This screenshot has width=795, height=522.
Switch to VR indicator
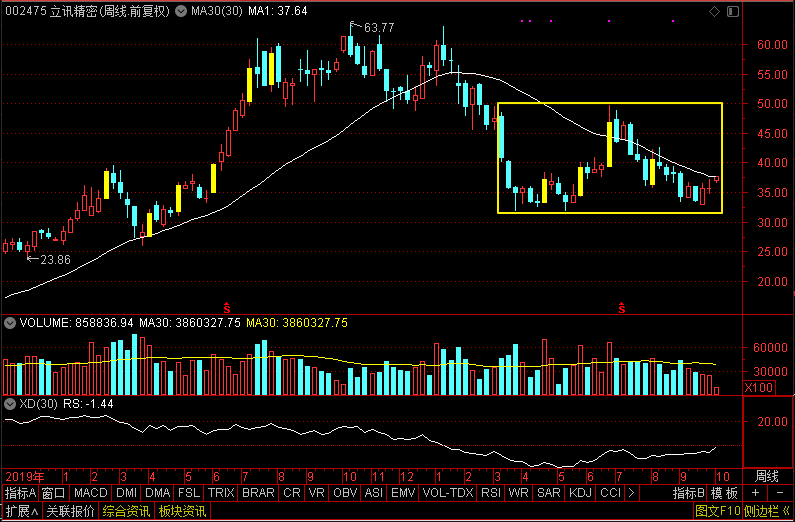(x=317, y=493)
